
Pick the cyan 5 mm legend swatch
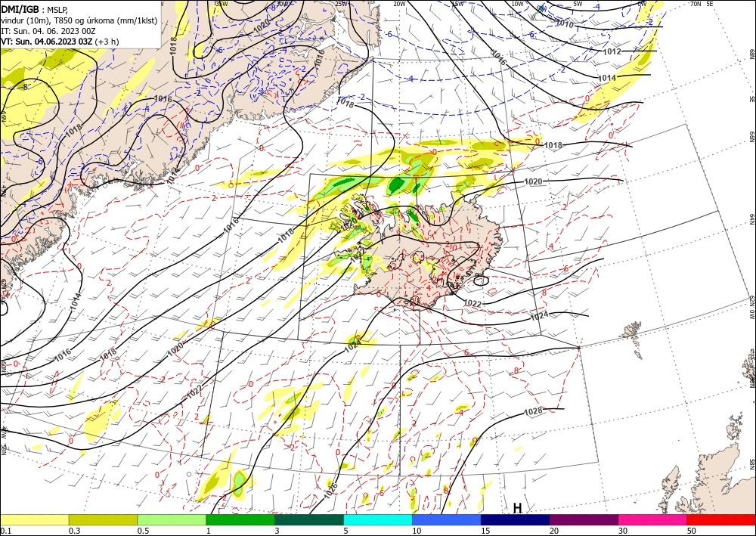pos(378,519)
